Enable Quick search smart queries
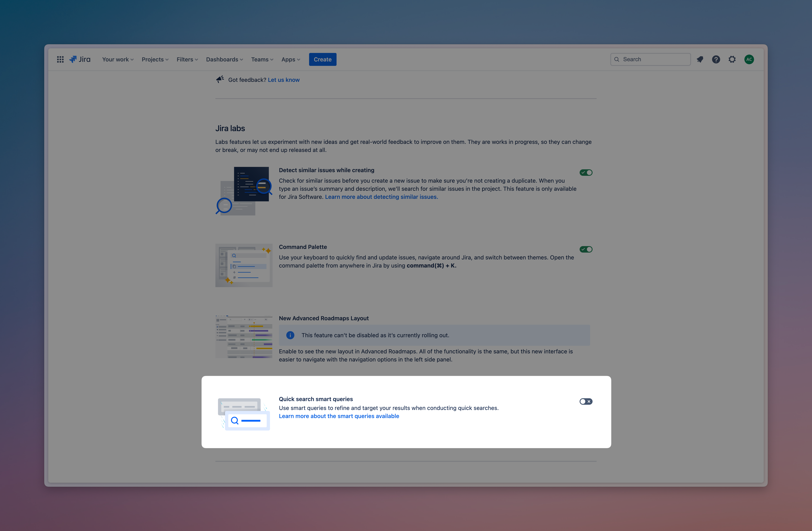Image resolution: width=812 pixels, height=531 pixels. (x=586, y=401)
